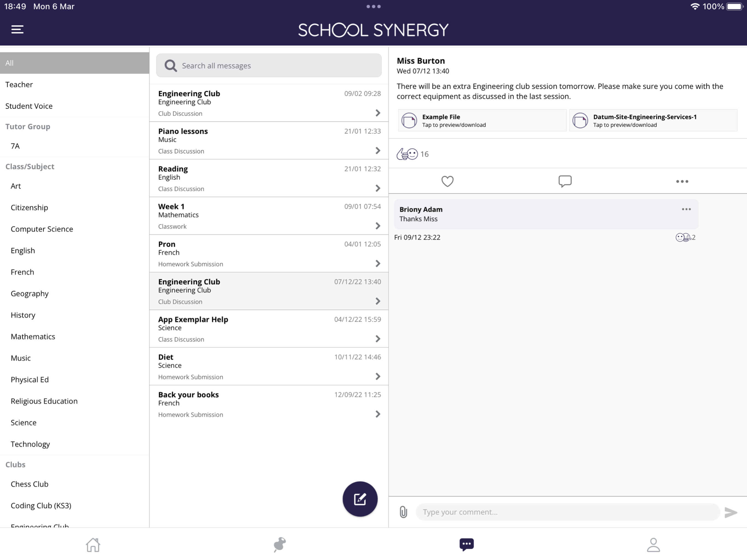Open the pinned noticeboard tab
This screenshot has height=560, width=747.
280,544
